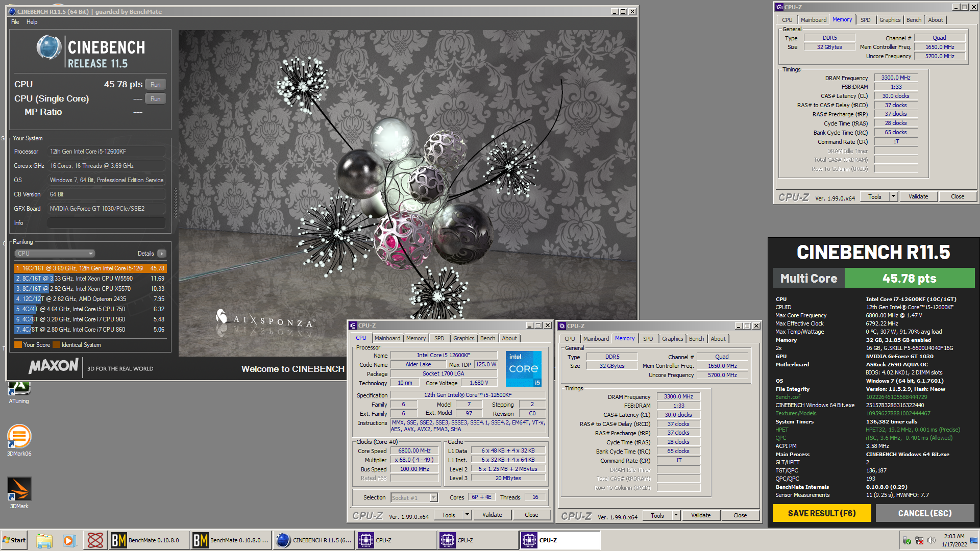This screenshot has height=551, width=980.
Task: Select the 3DMark06 desktop icon
Action: click(19, 440)
